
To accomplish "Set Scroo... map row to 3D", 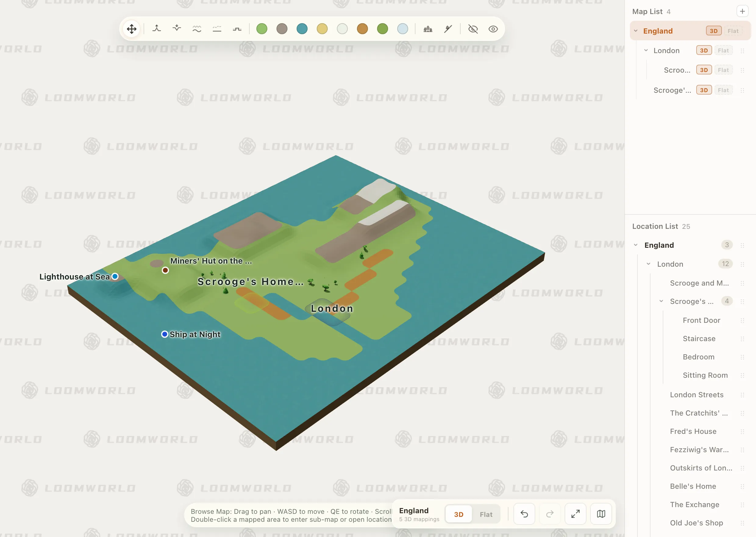I will (704, 70).
